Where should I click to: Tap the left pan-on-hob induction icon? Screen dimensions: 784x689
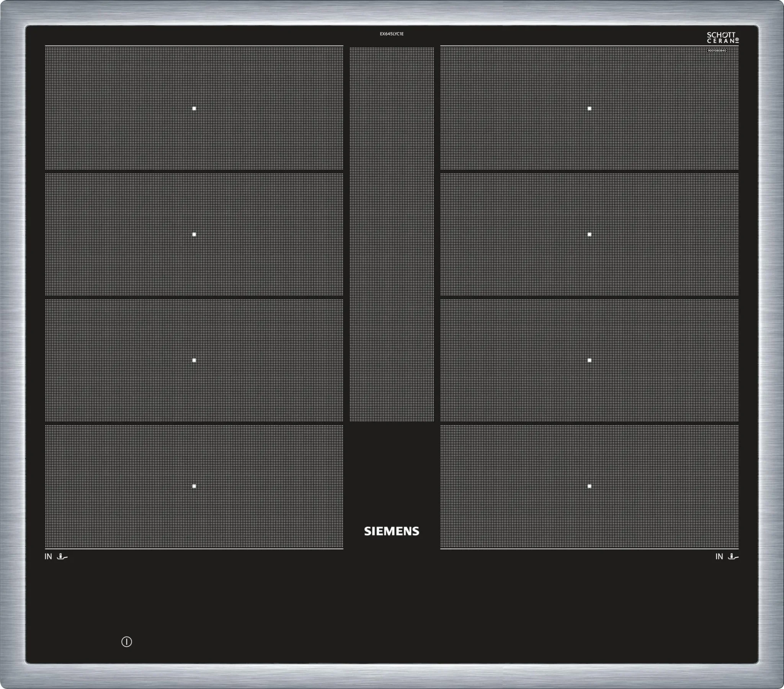pos(62,556)
